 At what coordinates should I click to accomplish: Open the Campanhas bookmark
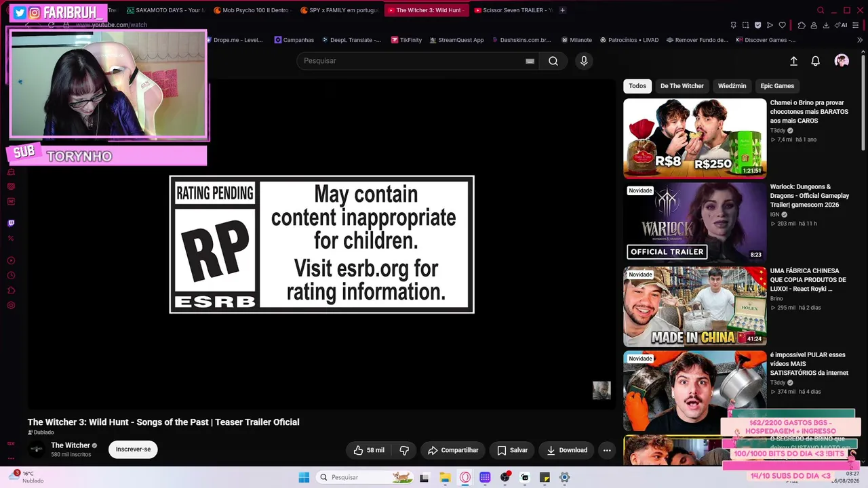click(294, 40)
